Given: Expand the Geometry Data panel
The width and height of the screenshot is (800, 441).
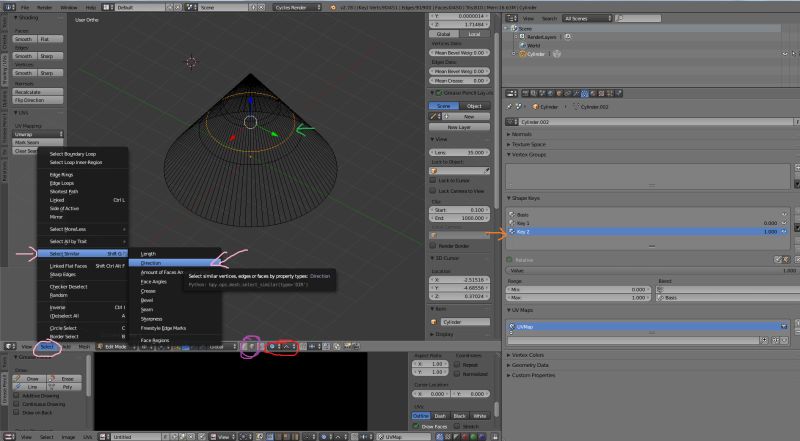Looking at the screenshot, I should pyautogui.click(x=527, y=365).
